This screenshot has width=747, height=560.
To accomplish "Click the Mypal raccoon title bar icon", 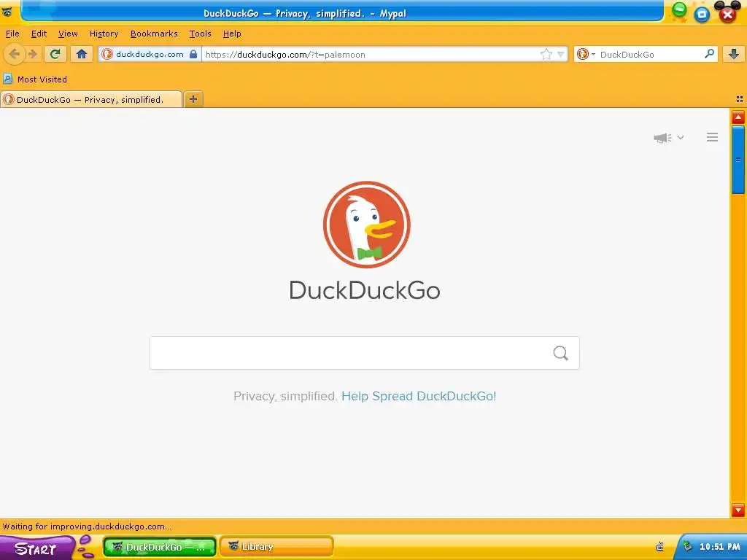I will tap(7, 12).
